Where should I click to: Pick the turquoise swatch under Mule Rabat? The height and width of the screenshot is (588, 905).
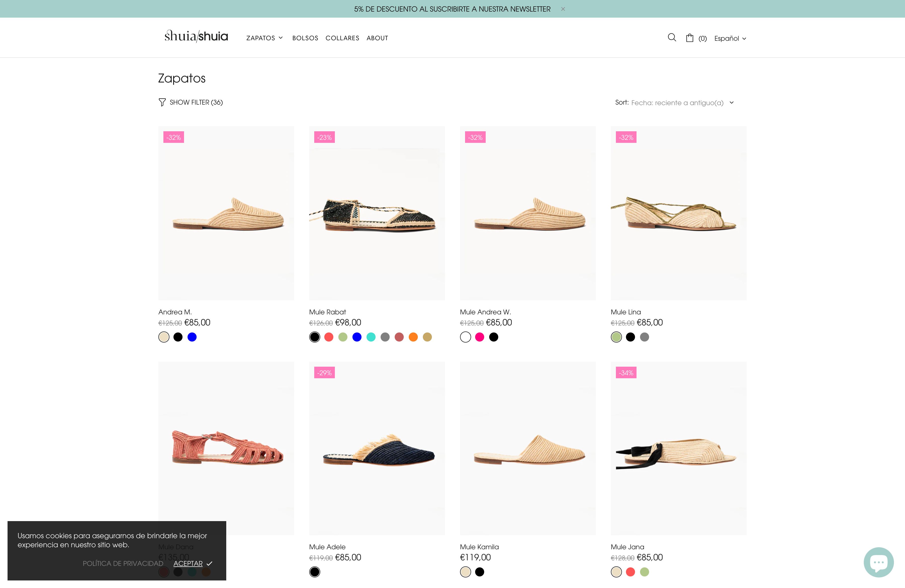pos(371,337)
